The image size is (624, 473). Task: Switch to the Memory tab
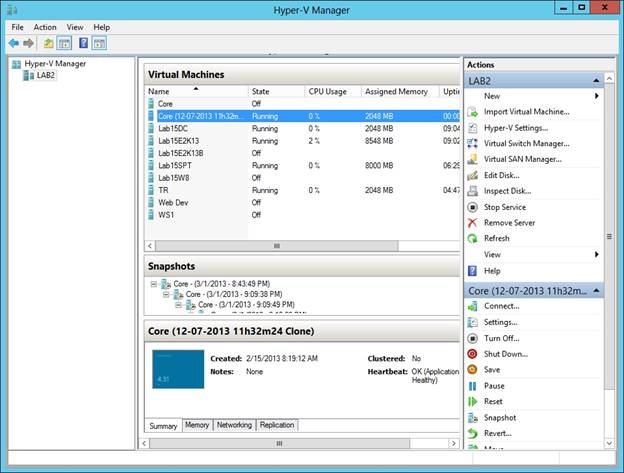tap(197, 425)
